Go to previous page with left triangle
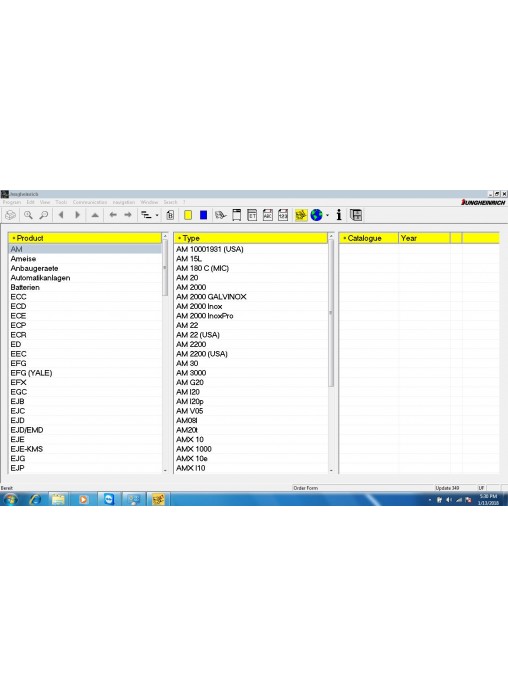Screen dimensions: 508x696 click(61, 215)
